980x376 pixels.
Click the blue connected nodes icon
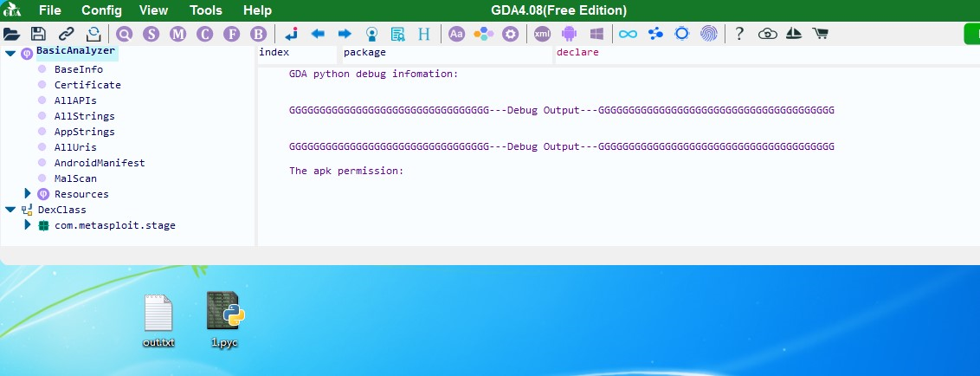655,34
